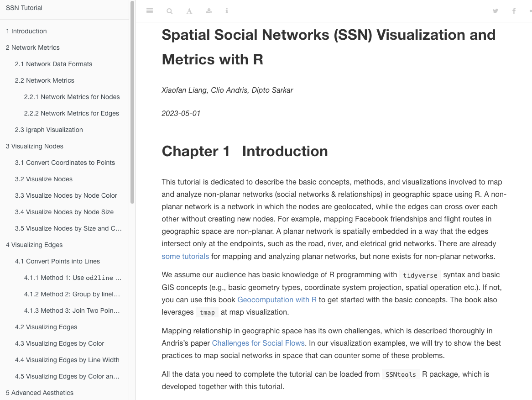532x400 pixels.
Task: Open the book information (i) icon
Action: [x=227, y=11]
